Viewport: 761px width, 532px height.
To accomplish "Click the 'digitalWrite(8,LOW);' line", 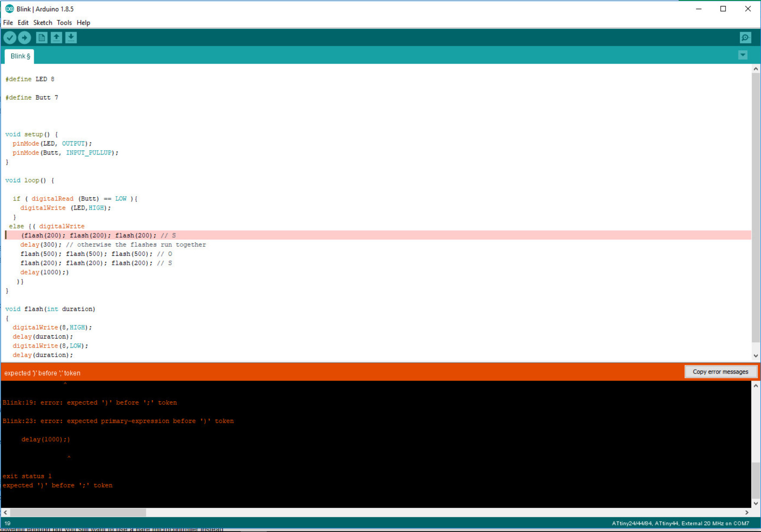I will [x=50, y=346].
